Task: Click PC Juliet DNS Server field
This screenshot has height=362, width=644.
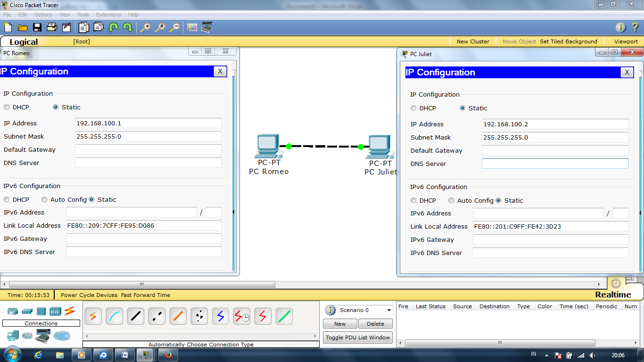Action: click(555, 164)
